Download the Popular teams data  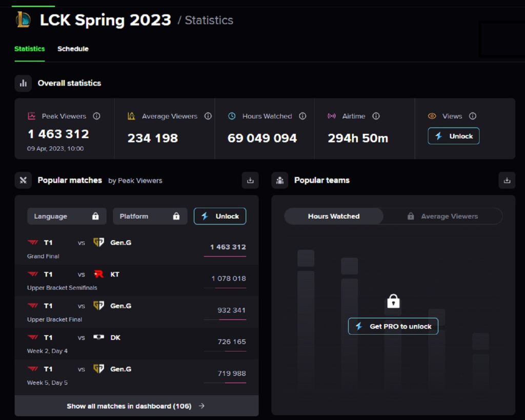(x=507, y=181)
